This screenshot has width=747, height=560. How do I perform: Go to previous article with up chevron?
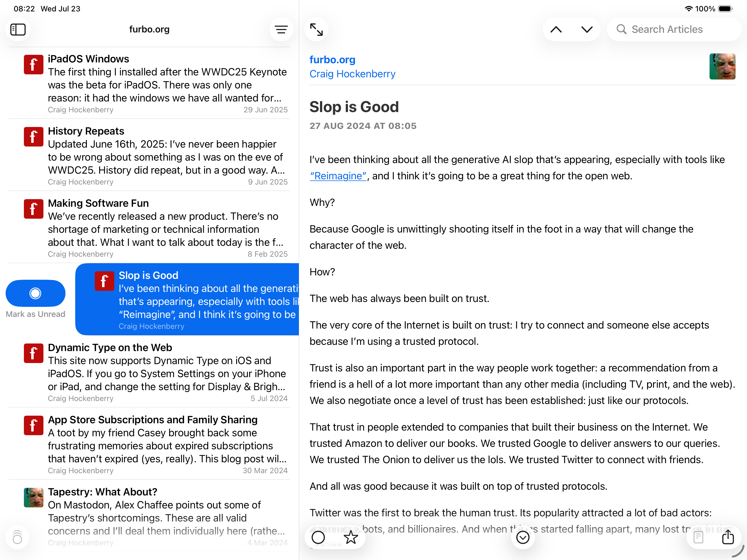pos(556,29)
